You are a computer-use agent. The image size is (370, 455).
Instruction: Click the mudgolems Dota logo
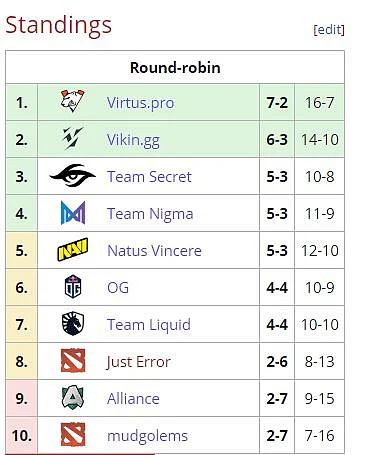[73, 434]
